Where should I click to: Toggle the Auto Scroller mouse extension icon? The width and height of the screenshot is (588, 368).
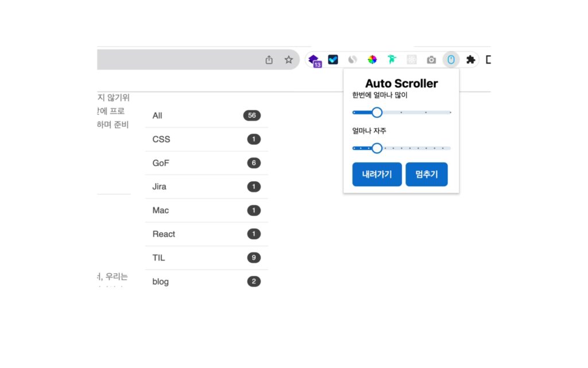[451, 59]
